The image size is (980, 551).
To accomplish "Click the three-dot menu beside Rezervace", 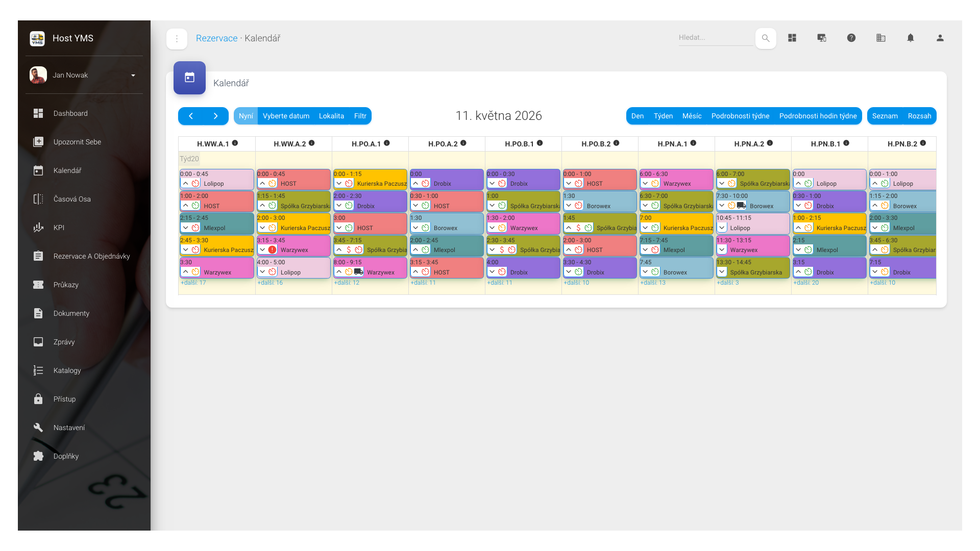I will tap(177, 39).
